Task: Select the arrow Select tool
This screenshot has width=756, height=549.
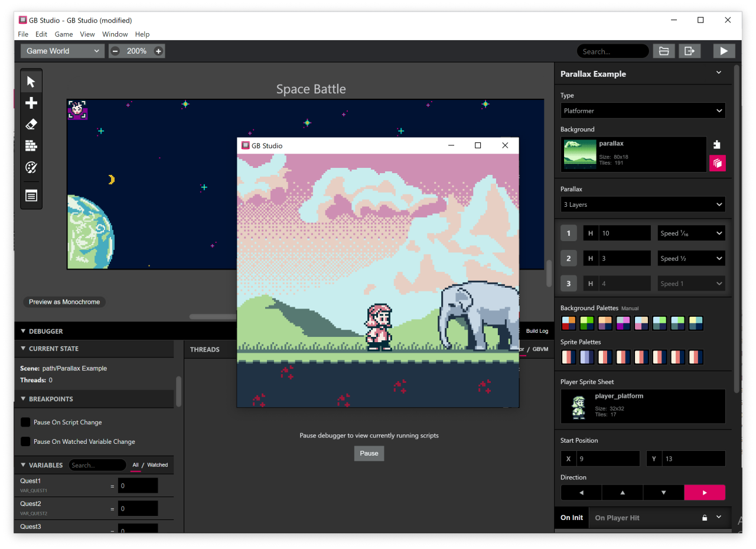Action: pos(31,82)
